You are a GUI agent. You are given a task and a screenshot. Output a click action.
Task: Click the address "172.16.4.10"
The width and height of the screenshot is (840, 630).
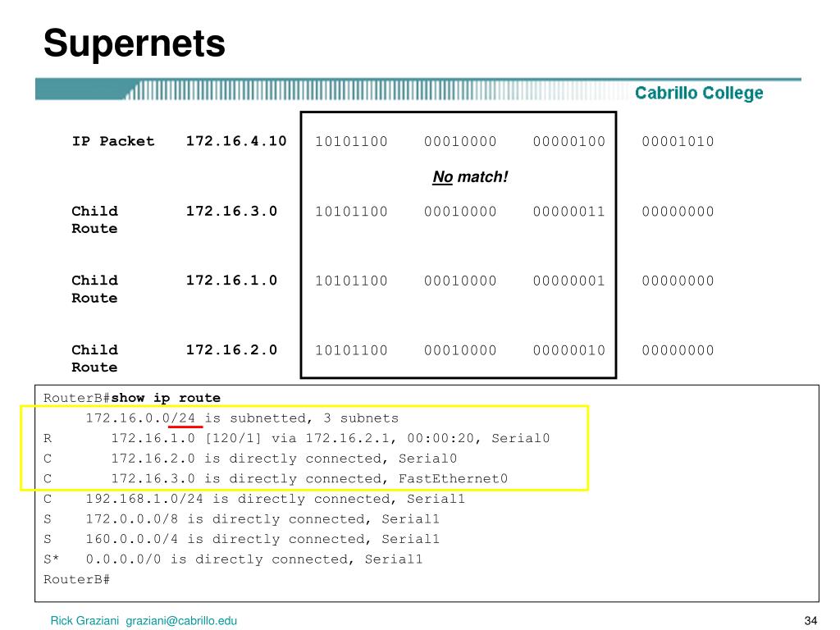point(236,141)
